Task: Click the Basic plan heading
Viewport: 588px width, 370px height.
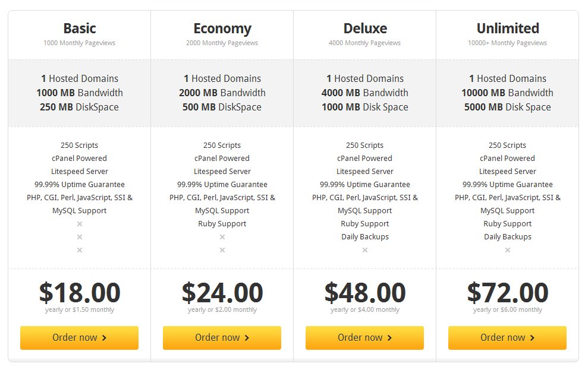Action: (80, 29)
